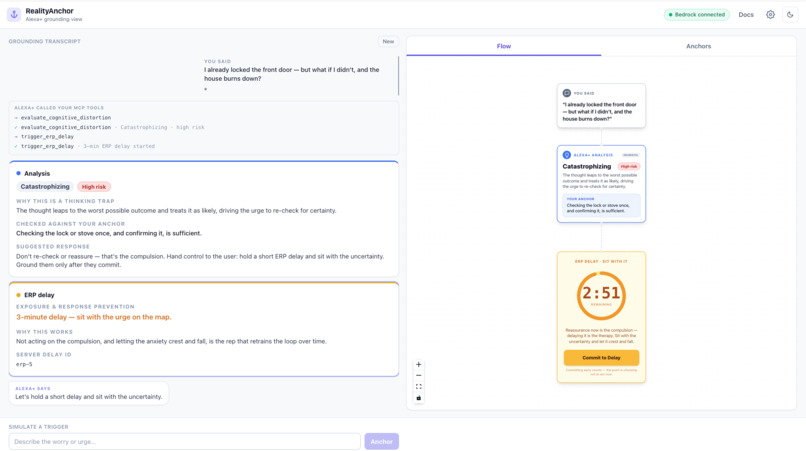Click evaluate_cognitive_distortion Catastrophizing high risk row
Screen dimensions: 806x451
pyautogui.click(x=109, y=127)
